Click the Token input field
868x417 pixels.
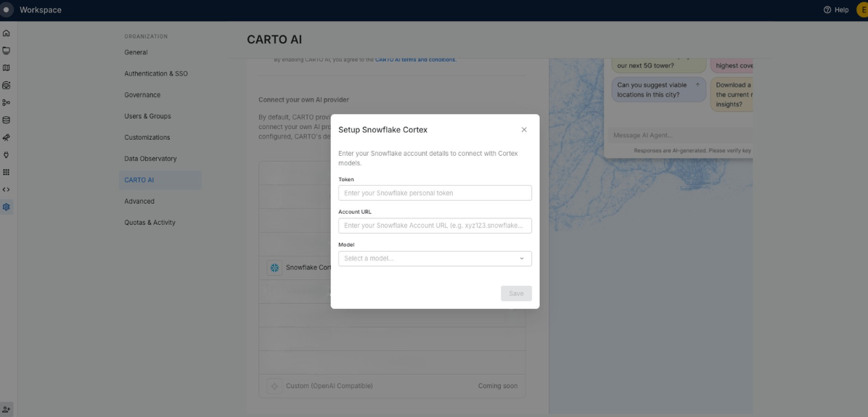435,193
